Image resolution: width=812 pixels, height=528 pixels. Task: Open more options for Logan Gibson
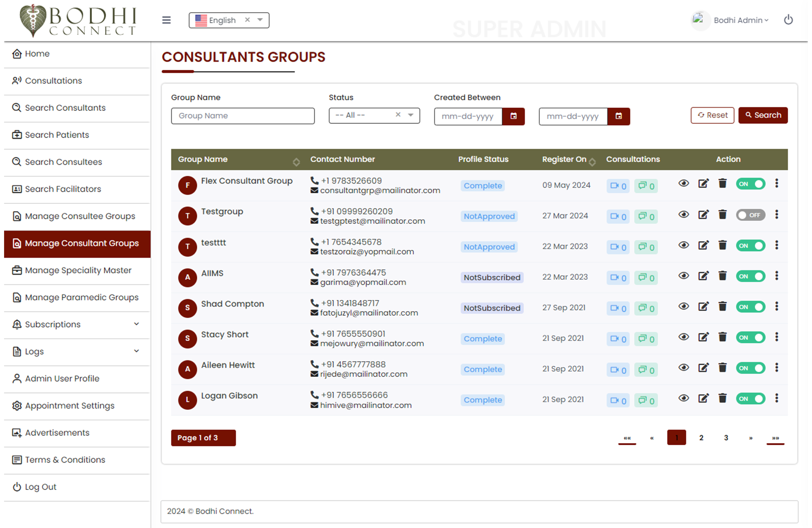tap(776, 398)
